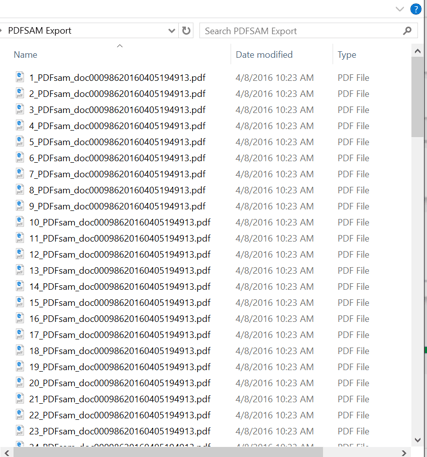The width and height of the screenshot is (427, 457).
Task: Select file icon of 6_PDFsam_doc00098620160405194913.pdf
Action: pyautogui.click(x=20, y=158)
